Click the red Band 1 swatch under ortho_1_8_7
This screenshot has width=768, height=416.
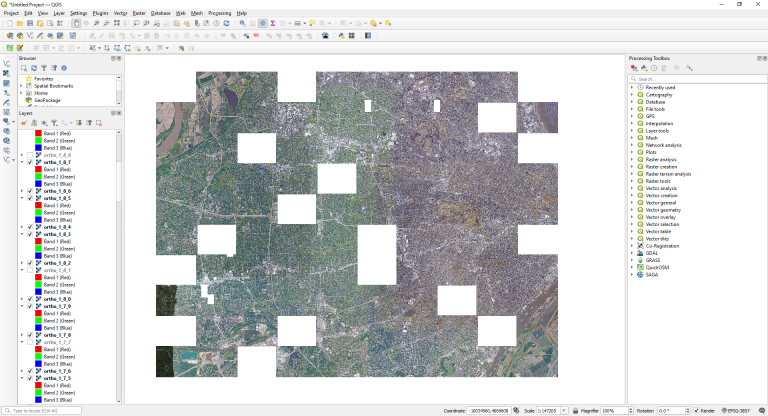(x=38, y=170)
